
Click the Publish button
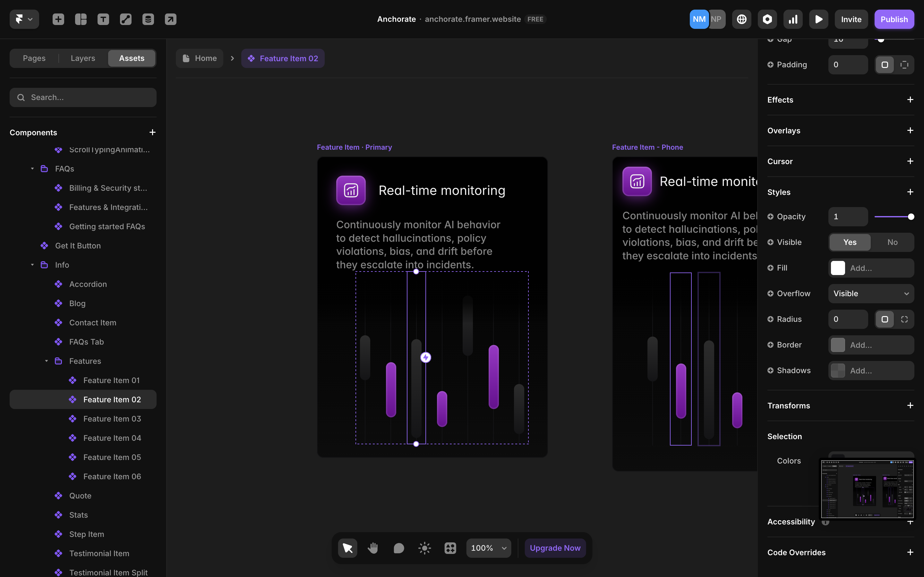(x=894, y=19)
